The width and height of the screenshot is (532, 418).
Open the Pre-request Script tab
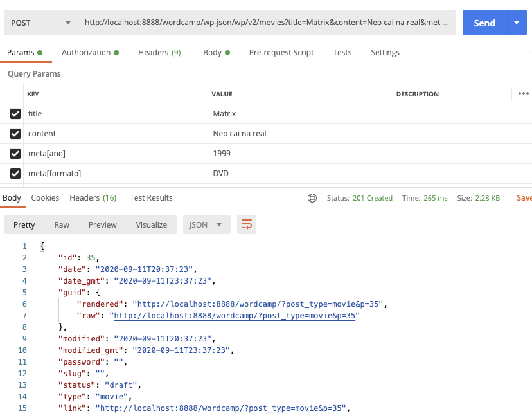281,53
